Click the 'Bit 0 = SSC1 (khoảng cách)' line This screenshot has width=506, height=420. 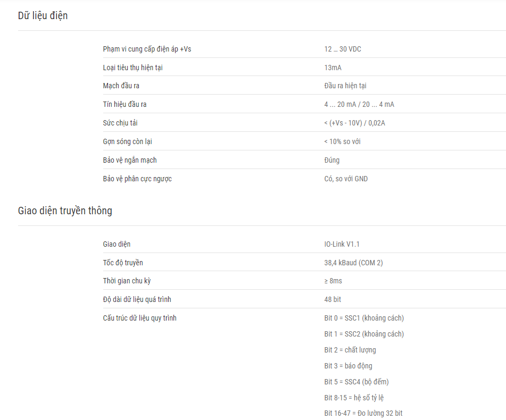pos(364,318)
